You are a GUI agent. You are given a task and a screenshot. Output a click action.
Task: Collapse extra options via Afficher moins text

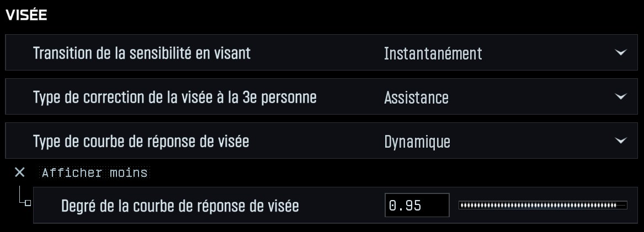94,172
